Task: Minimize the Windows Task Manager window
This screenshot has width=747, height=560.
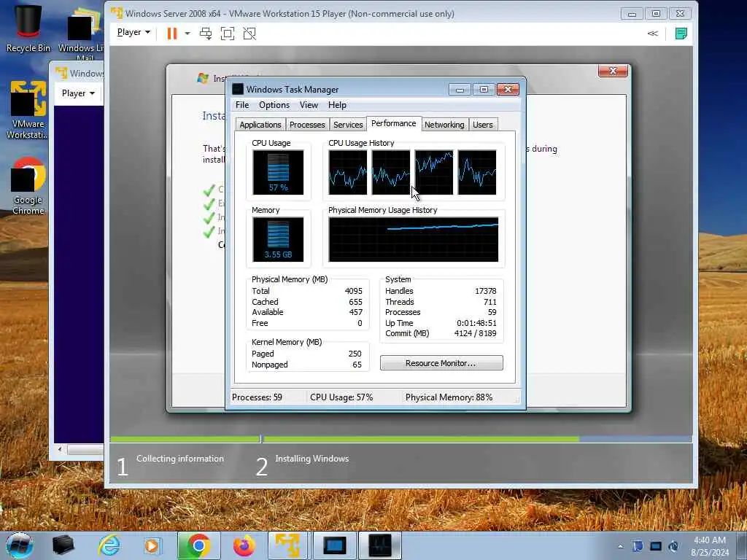Action: (x=460, y=90)
